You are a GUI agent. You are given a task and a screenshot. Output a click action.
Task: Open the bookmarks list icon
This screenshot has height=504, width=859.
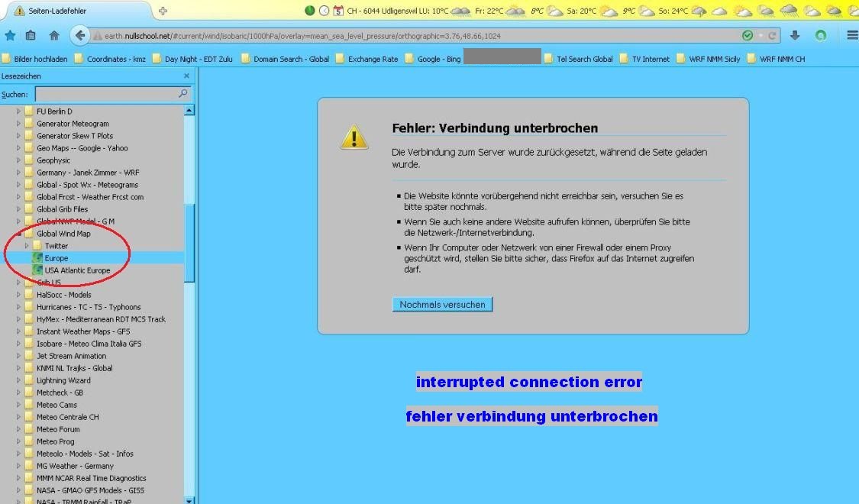[x=31, y=36]
